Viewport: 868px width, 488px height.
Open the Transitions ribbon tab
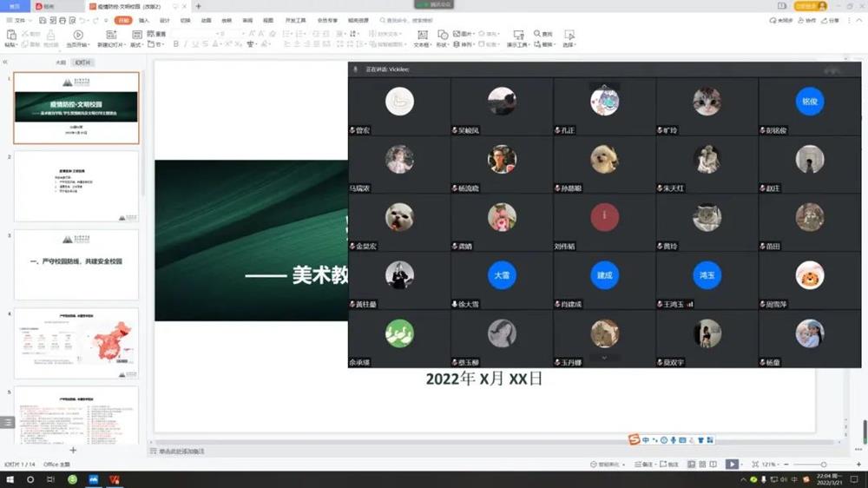click(186, 21)
